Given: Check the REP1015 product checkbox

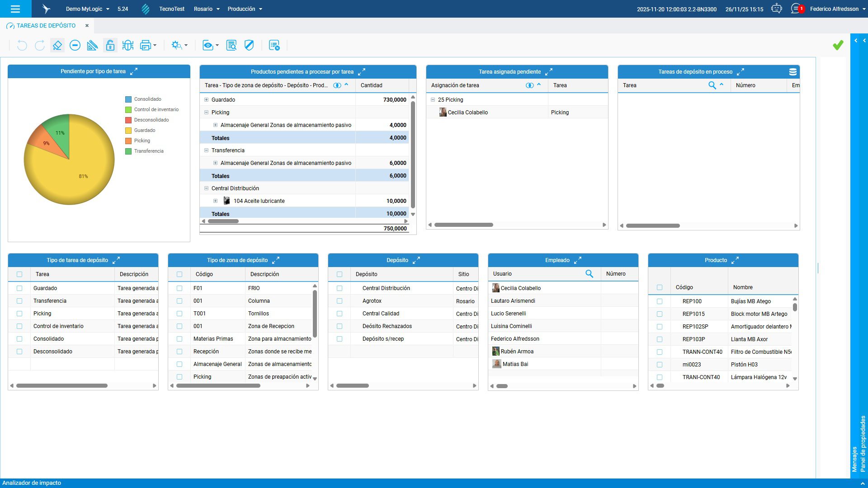Looking at the screenshot, I should click(660, 314).
